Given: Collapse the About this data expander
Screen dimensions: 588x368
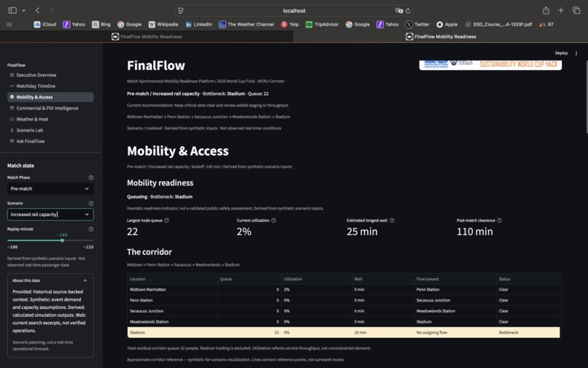Looking at the screenshot, I should [50, 280].
